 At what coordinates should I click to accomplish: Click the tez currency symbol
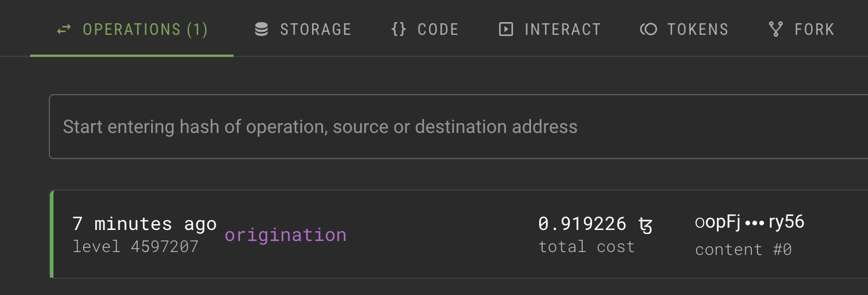coord(645,224)
